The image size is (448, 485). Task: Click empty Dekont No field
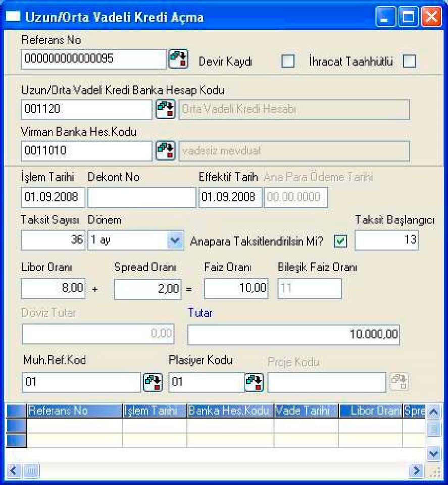(142, 197)
